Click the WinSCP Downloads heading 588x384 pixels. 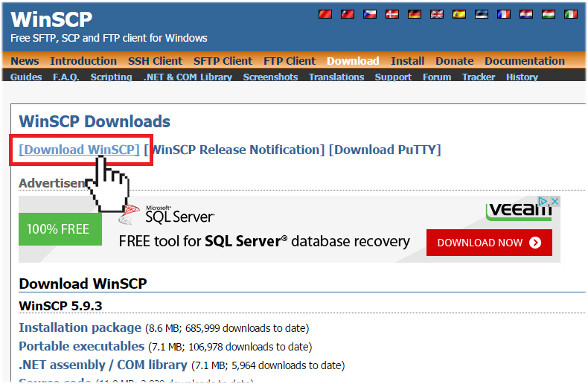coord(95,121)
